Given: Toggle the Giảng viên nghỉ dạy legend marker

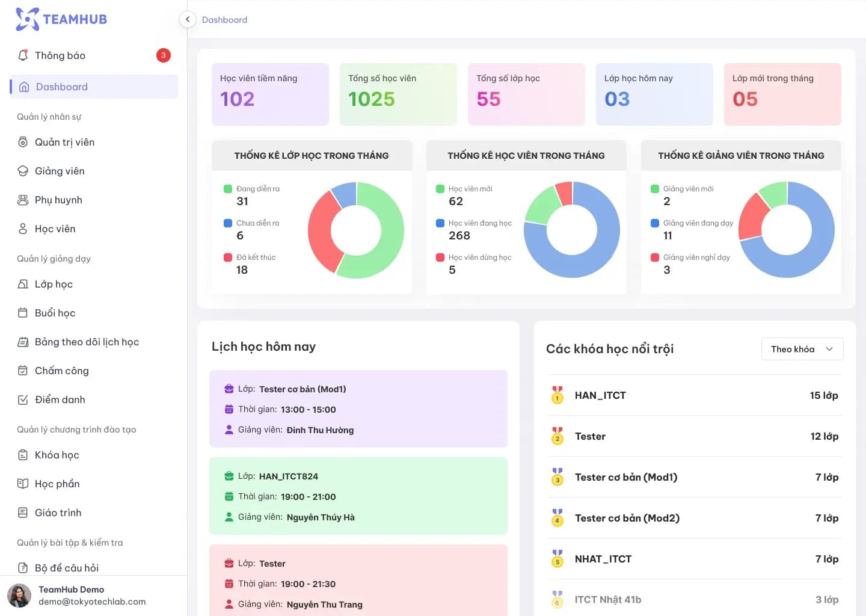Looking at the screenshot, I should click(x=655, y=257).
